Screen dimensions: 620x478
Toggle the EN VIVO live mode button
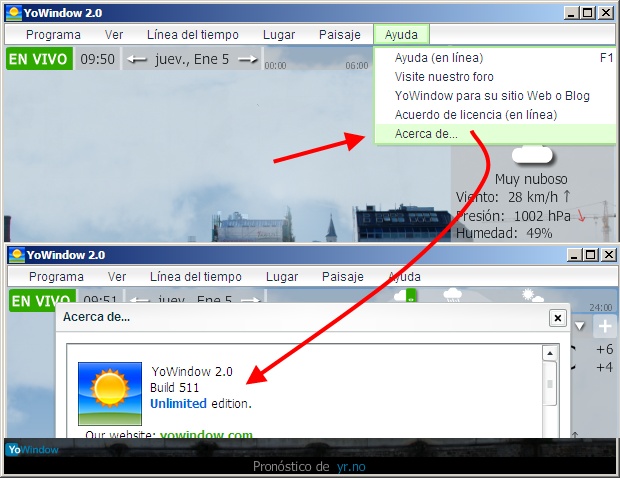coord(38,59)
